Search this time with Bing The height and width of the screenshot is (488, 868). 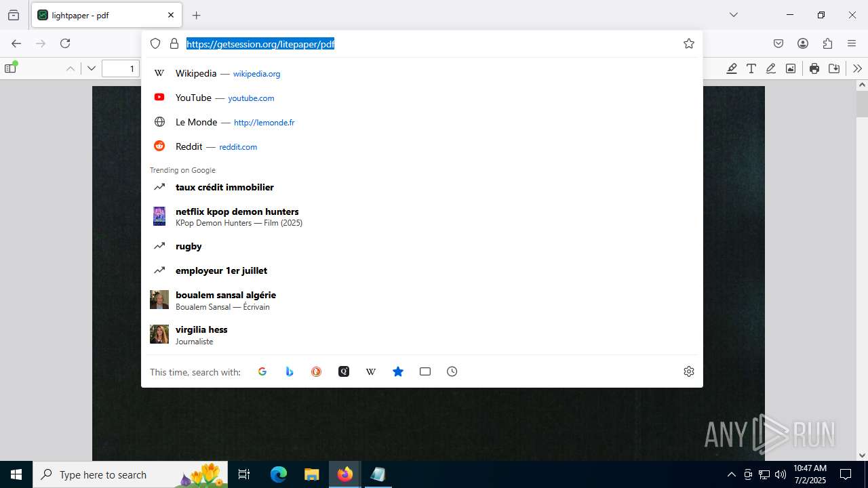pyautogui.click(x=290, y=371)
